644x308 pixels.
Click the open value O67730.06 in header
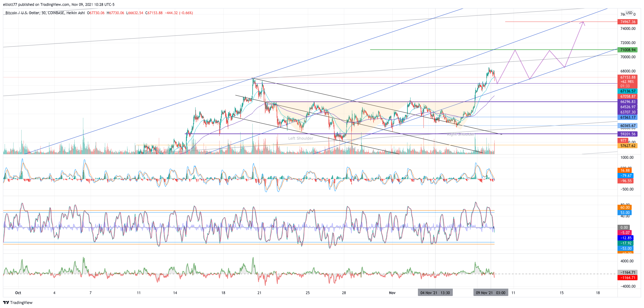point(96,13)
